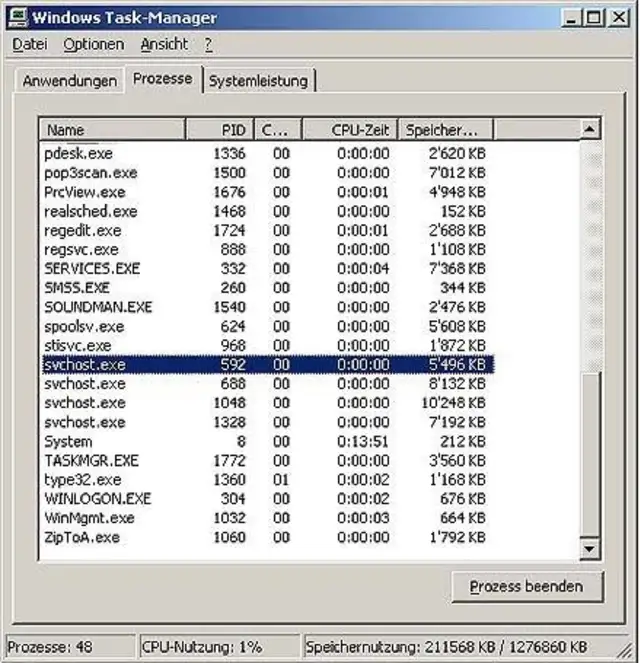The height and width of the screenshot is (663, 640).
Task: Select the TASKMGR.EXE process
Action: coord(268,460)
